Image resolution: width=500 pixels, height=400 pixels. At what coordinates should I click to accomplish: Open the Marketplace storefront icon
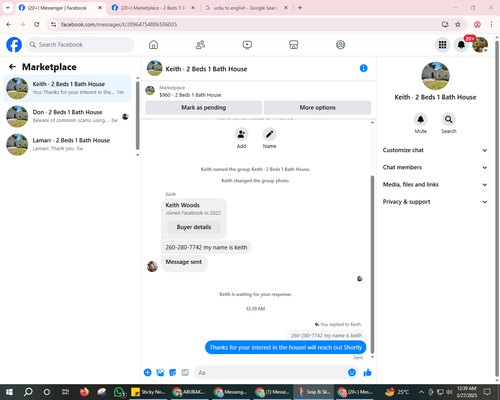coord(294,45)
